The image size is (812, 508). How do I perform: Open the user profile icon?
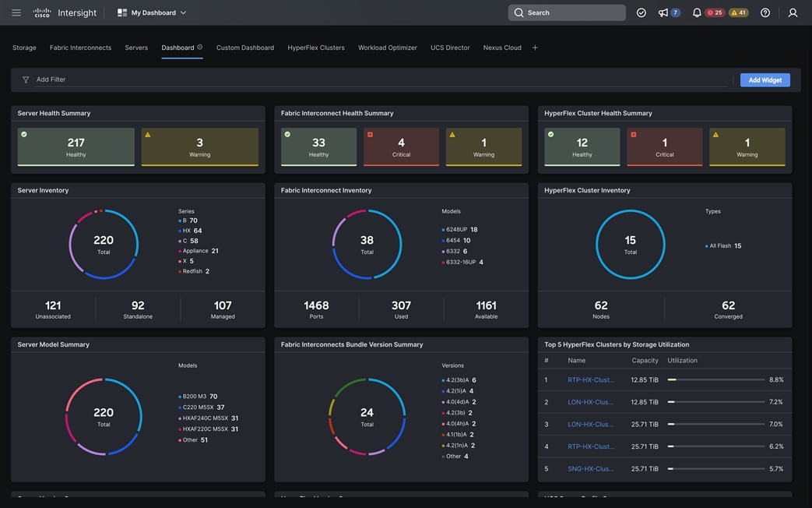click(x=793, y=12)
